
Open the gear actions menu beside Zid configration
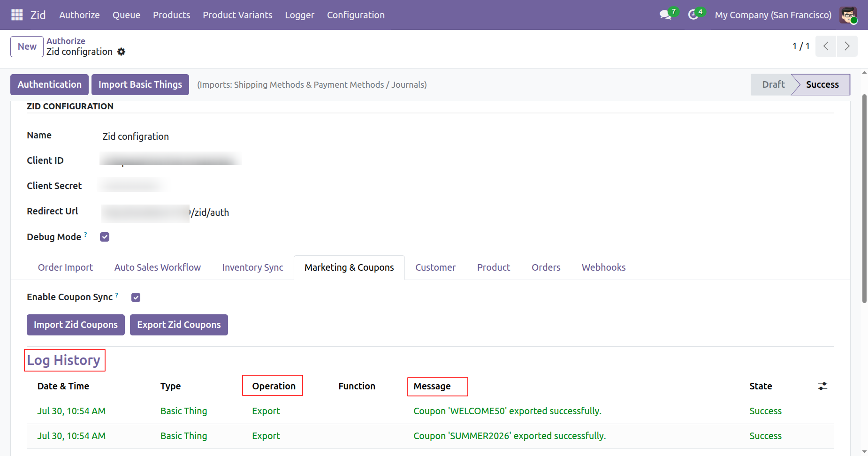(x=122, y=52)
